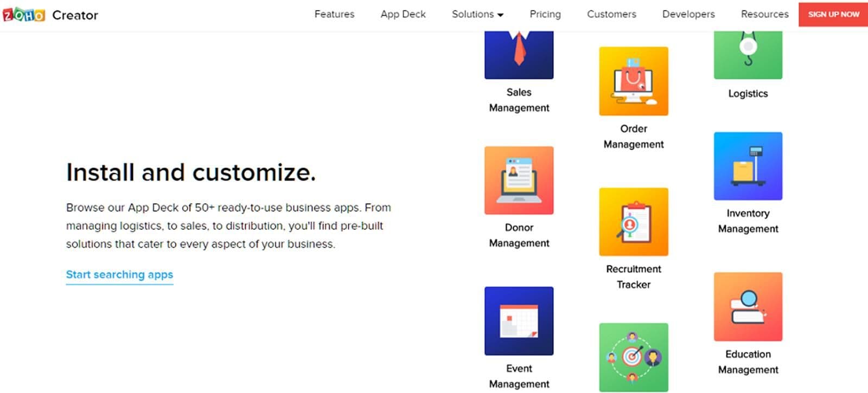The width and height of the screenshot is (868, 393).
Task: Open the Education Management app icon
Action: coord(748,307)
